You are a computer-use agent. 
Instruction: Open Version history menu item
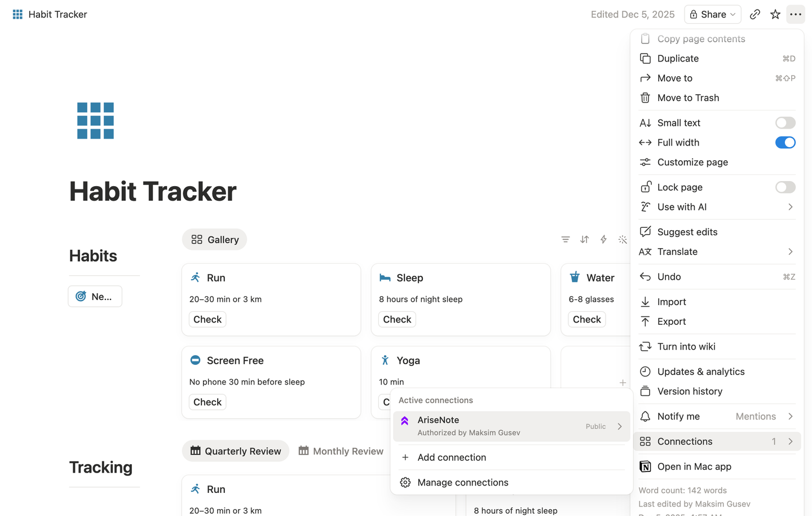click(x=717, y=391)
